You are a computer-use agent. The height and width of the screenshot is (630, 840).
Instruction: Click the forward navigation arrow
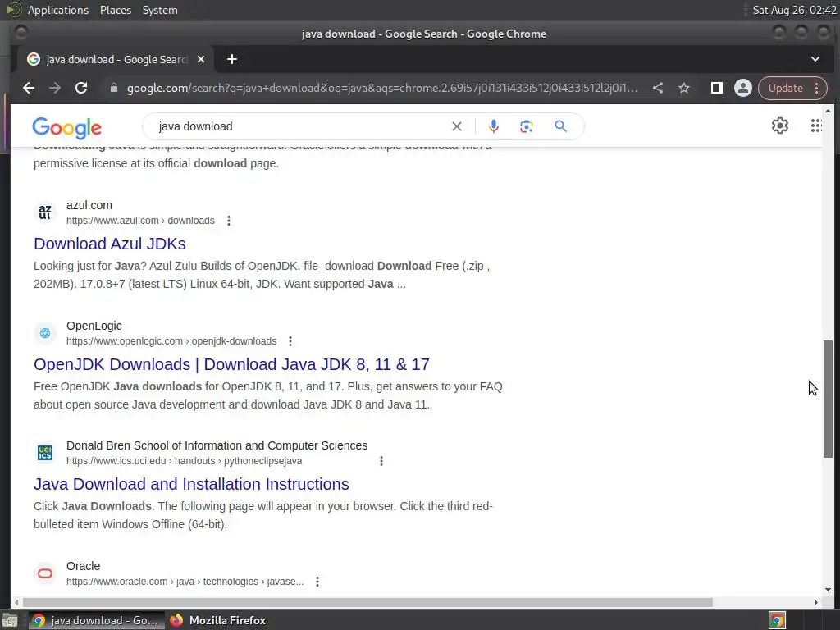[55, 88]
